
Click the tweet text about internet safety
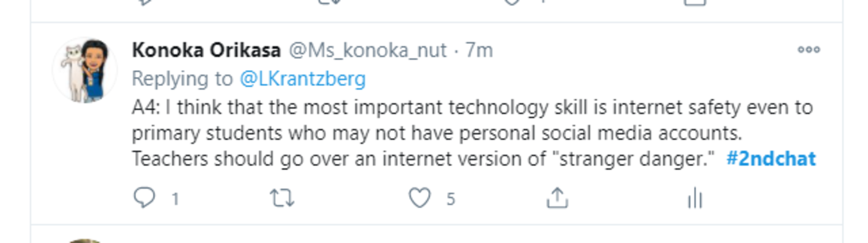(437, 133)
